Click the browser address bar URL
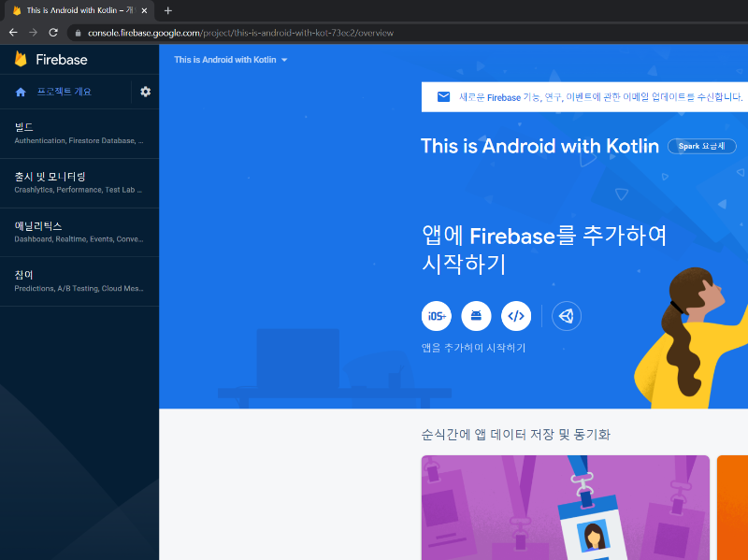The height and width of the screenshot is (560, 748). click(x=241, y=33)
